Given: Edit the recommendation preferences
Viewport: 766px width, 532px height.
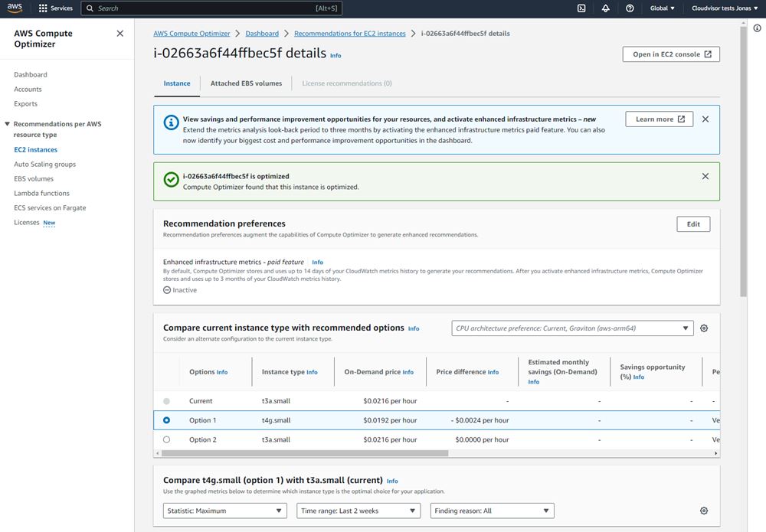Looking at the screenshot, I should pos(693,224).
